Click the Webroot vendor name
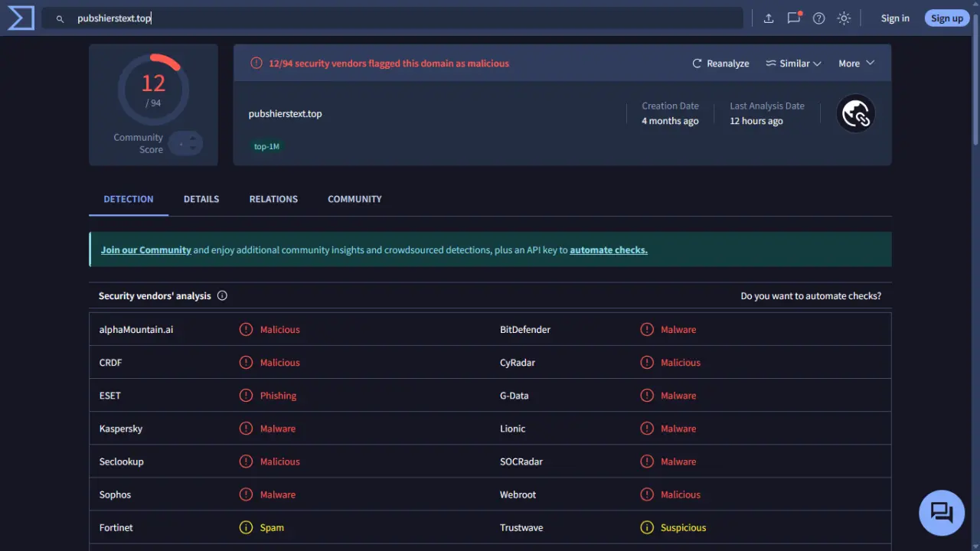 518,494
